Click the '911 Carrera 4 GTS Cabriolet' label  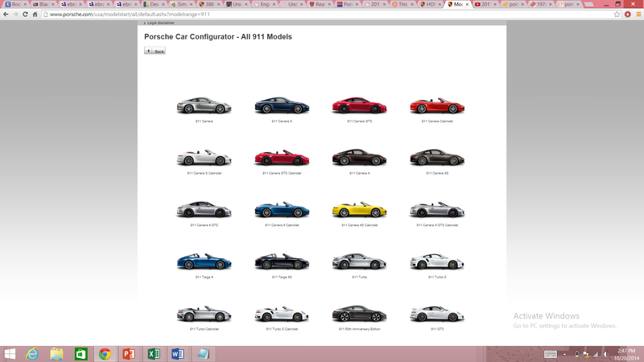[x=437, y=225]
